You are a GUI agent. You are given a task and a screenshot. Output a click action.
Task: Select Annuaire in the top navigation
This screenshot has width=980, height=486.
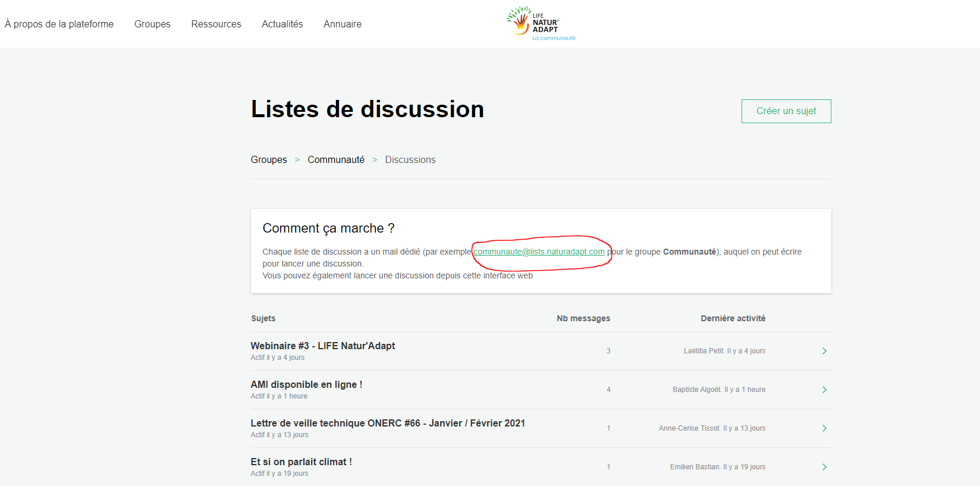343,24
